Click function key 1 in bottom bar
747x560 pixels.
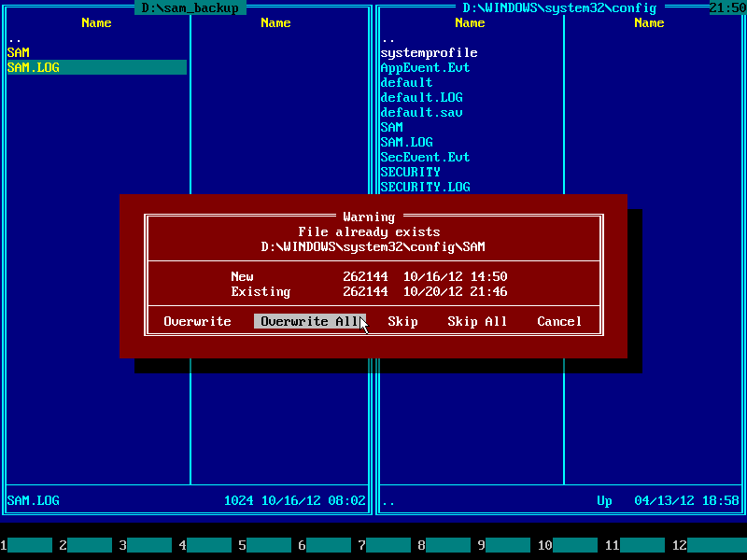(26, 545)
